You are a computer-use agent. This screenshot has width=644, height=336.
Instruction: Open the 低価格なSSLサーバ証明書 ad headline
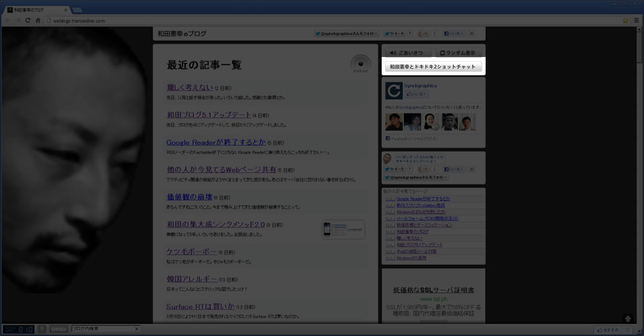[433, 290]
